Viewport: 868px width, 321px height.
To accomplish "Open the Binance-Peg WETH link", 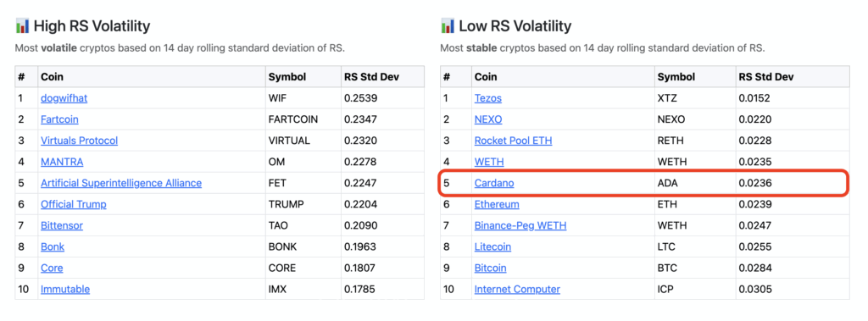I will coord(520,225).
